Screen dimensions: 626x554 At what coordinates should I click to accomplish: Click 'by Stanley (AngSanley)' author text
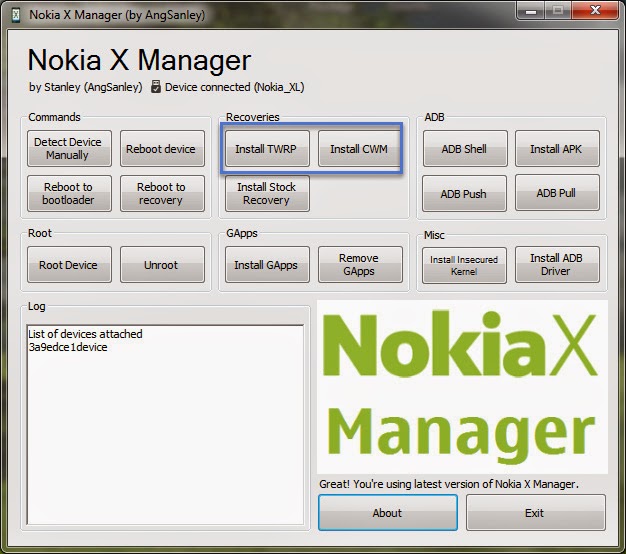85,87
